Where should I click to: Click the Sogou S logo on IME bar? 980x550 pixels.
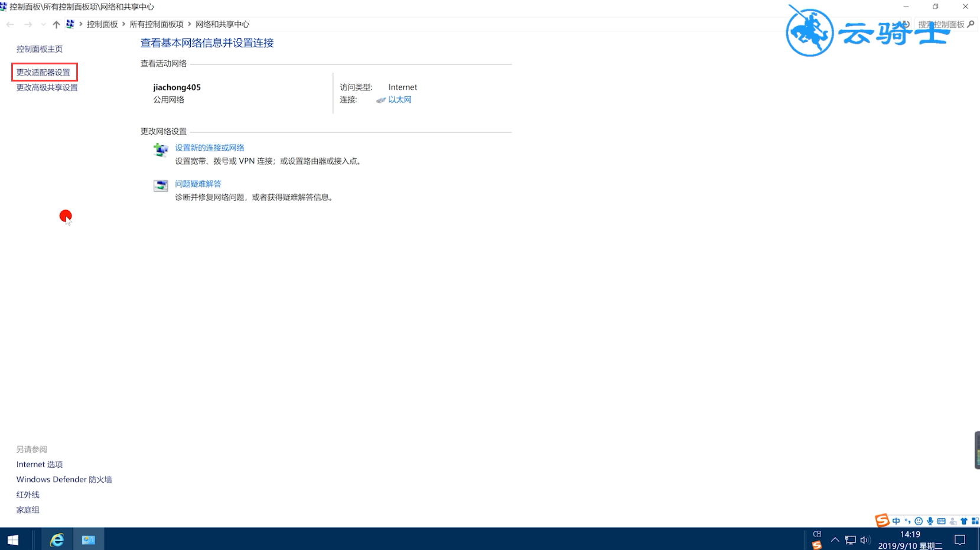883,520
